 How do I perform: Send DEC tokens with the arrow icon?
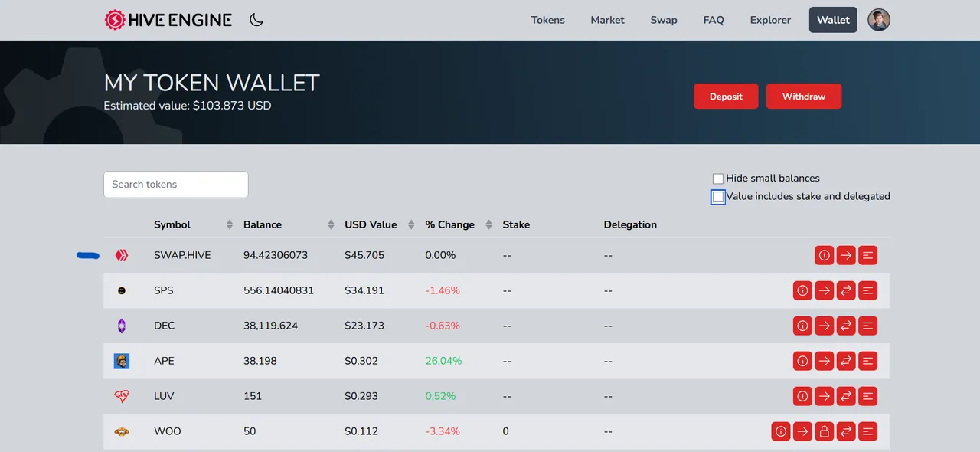point(824,326)
